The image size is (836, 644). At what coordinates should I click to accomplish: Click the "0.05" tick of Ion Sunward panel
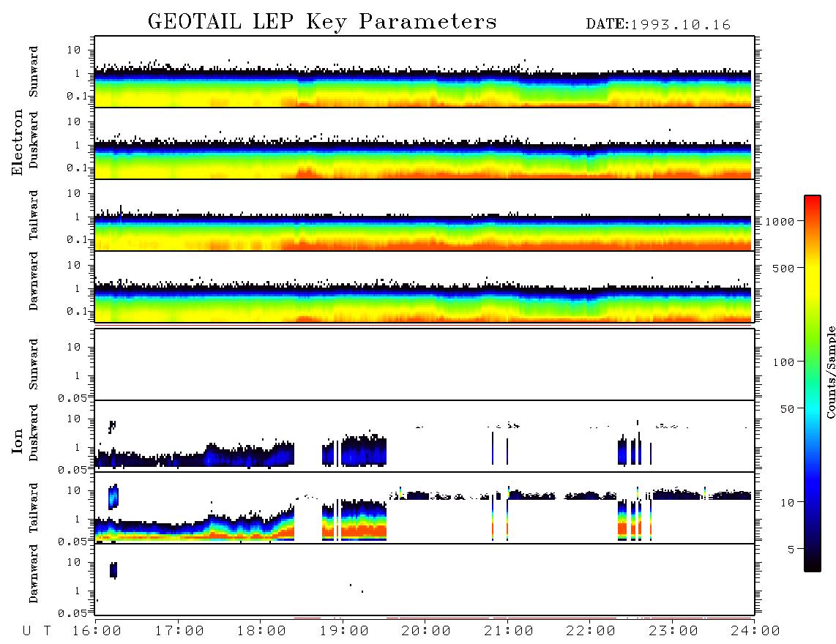(72, 398)
